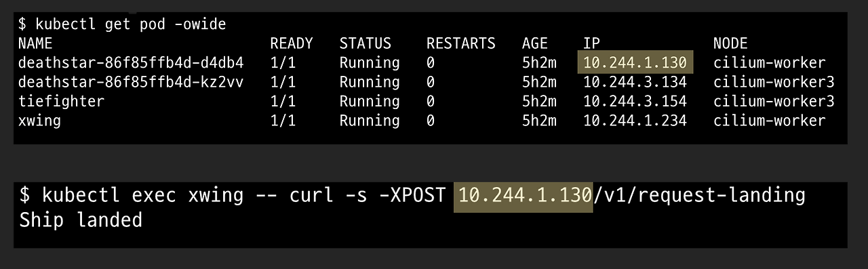Image resolution: width=868 pixels, height=269 pixels.
Task: Click IP address 10.244.3.134
Action: (x=635, y=82)
